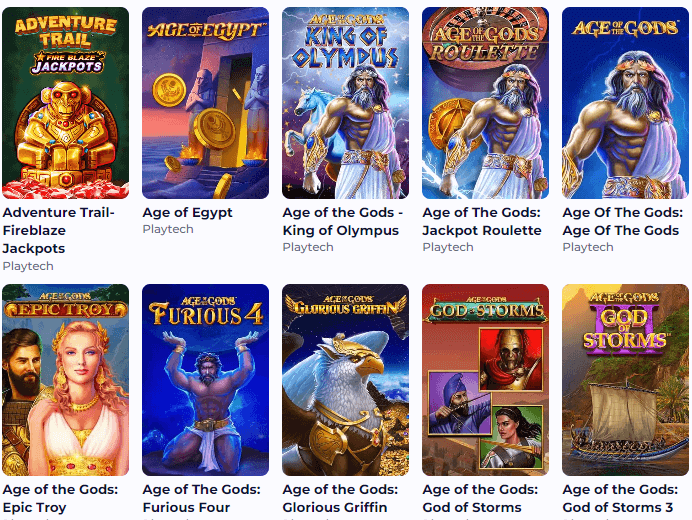Click Age of the Gods: Epic Troy title
Viewport: 692px width, 520px height.
pos(60,498)
